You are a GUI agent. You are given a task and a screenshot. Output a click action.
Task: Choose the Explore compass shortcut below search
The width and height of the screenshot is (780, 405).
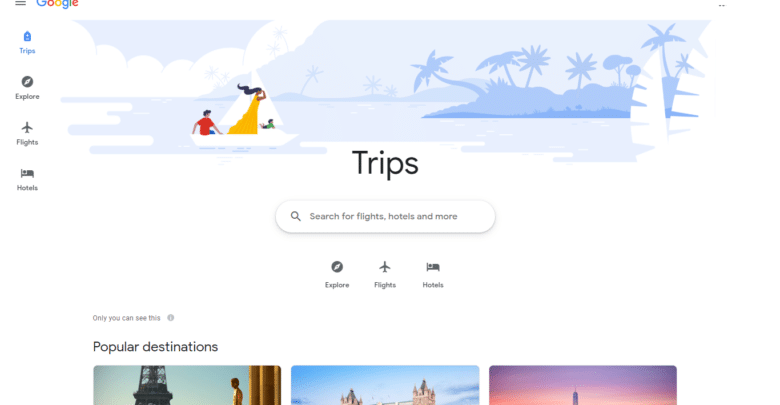coord(337,274)
